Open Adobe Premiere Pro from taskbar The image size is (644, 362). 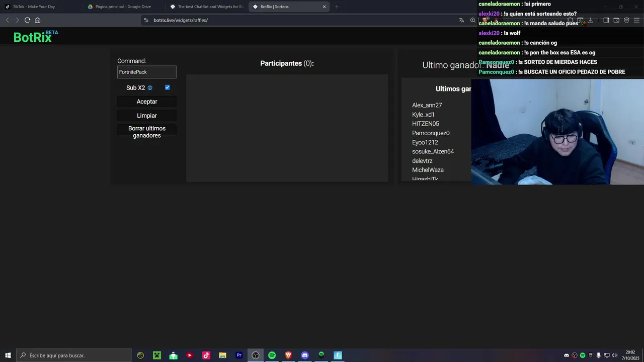pyautogui.click(x=239, y=355)
